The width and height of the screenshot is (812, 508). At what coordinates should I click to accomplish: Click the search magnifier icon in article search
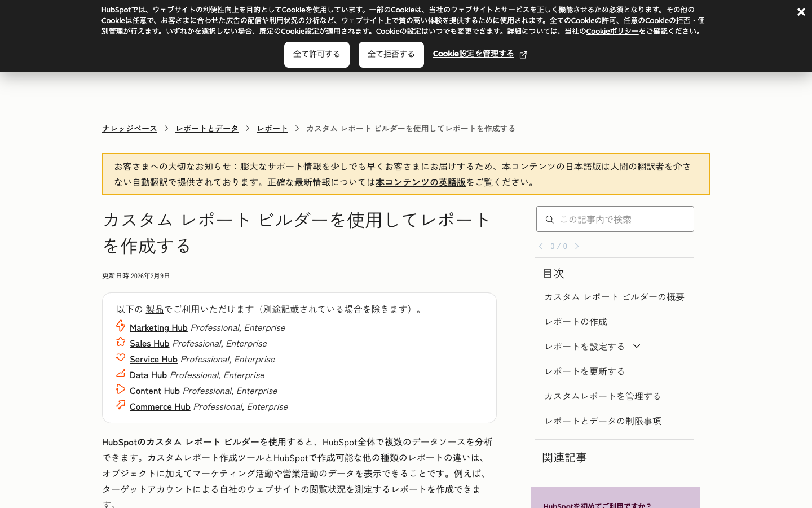pos(549,220)
